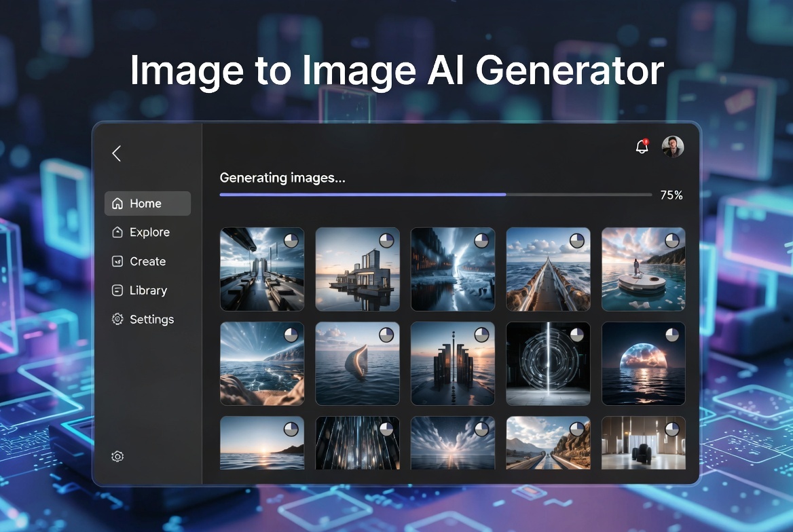The image size is (793, 532).
Task: Open the sail sculpture ocean thumbnail
Action: pos(357,364)
